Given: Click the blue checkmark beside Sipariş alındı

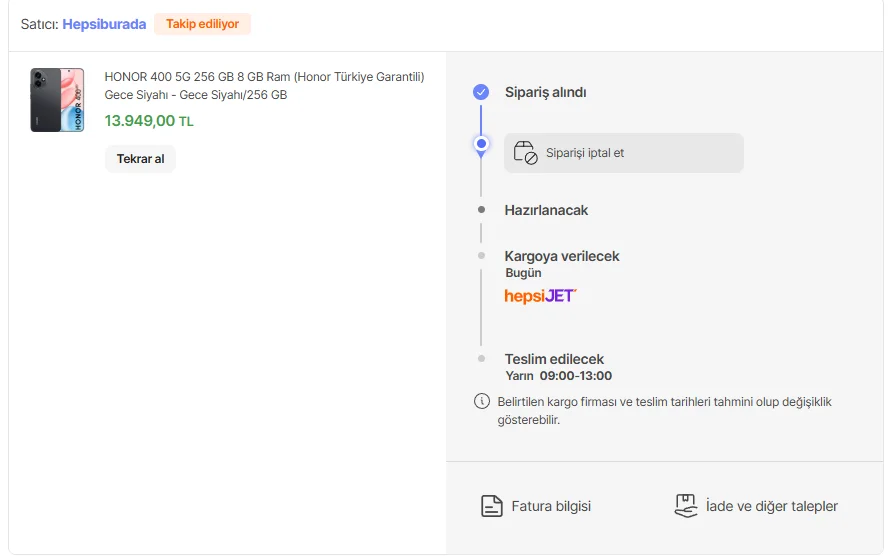Looking at the screenshot, I should pyautogui.click(x=481, y=92).
